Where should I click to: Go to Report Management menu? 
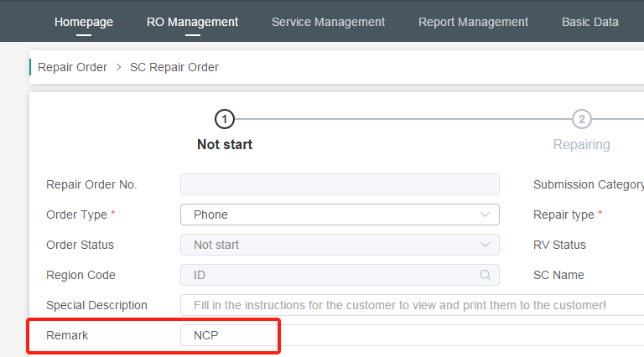473,22
